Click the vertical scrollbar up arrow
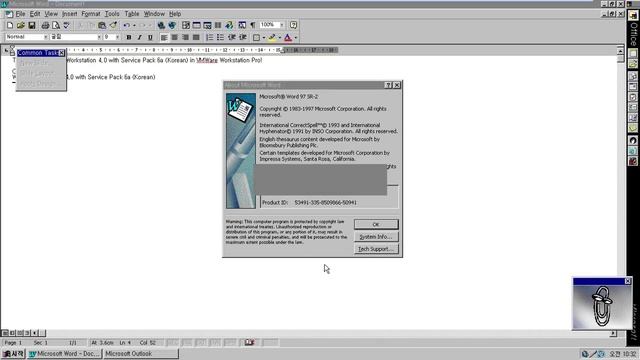 pos(620,51)
